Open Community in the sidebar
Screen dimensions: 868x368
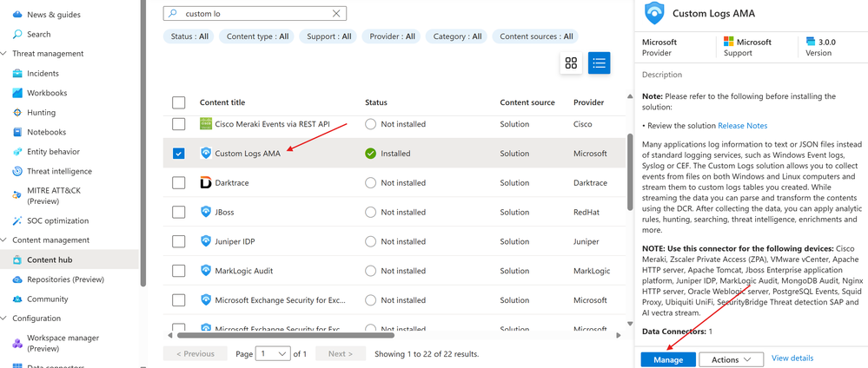(x=48, y=299)
